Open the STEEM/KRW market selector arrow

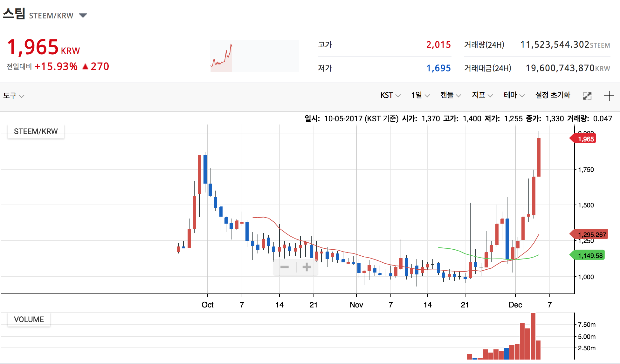pyautogui.click(x=83, y=16)
